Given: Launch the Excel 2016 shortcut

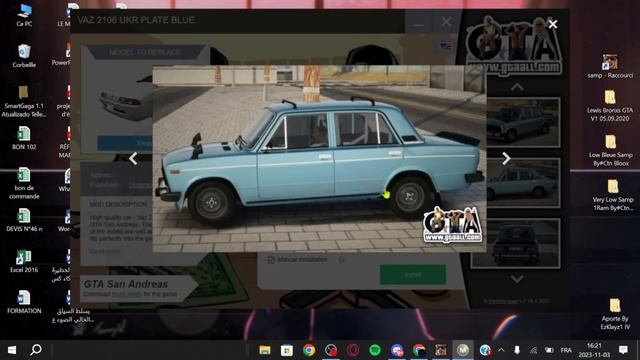Looking at the screenshot, I should (24, 261).
